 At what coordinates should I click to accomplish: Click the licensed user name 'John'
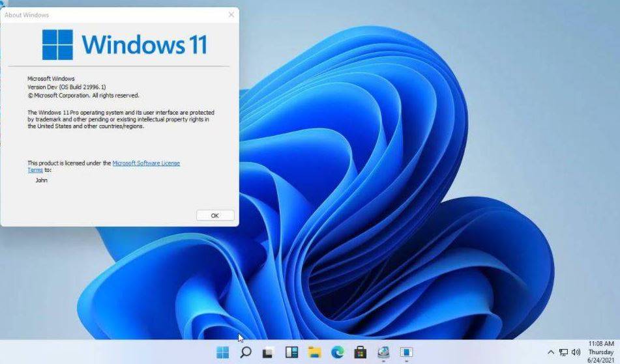[42, 180]
